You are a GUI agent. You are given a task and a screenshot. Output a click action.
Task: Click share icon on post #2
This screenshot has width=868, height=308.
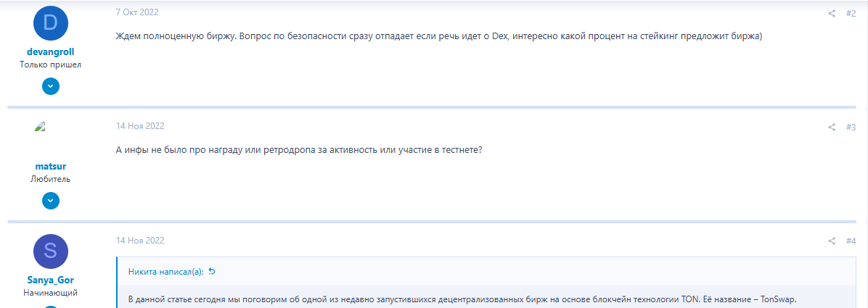[832, 13]
